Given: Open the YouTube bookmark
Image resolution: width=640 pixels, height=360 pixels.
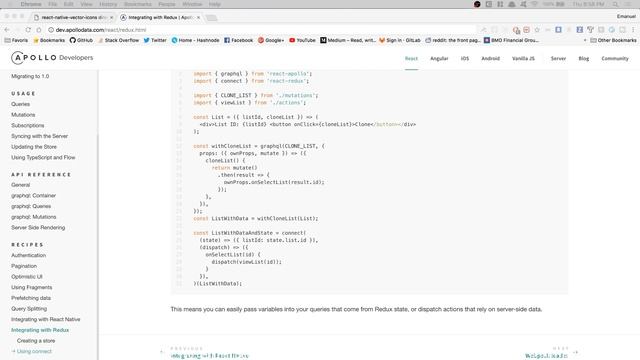Looking at the screenshot, I should (x=302, y=40).
